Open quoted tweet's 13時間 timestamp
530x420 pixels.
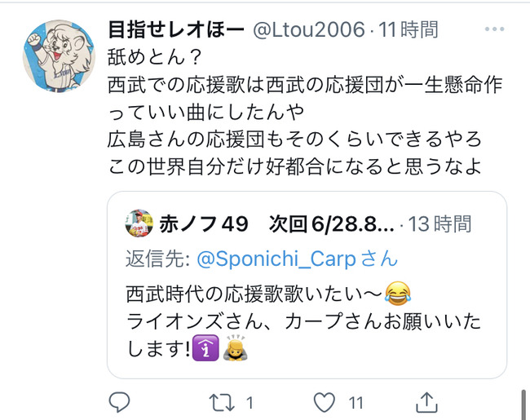439,224
